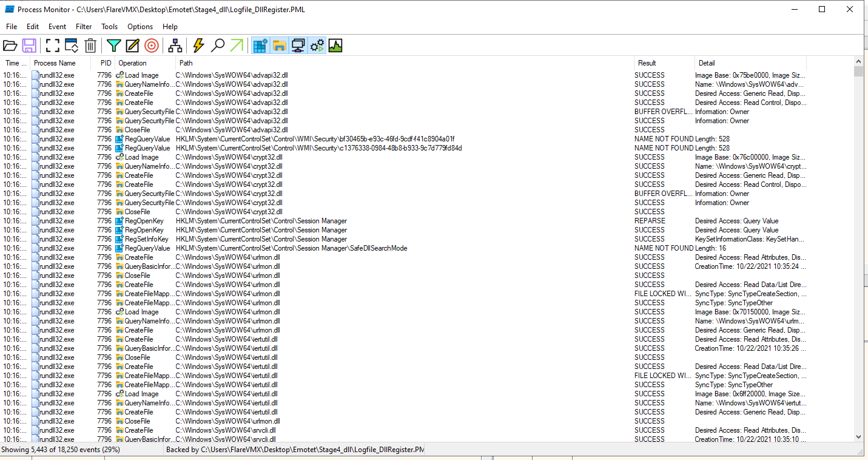Open the File menu
Viewport: 868px width, 460px height.
12,27
